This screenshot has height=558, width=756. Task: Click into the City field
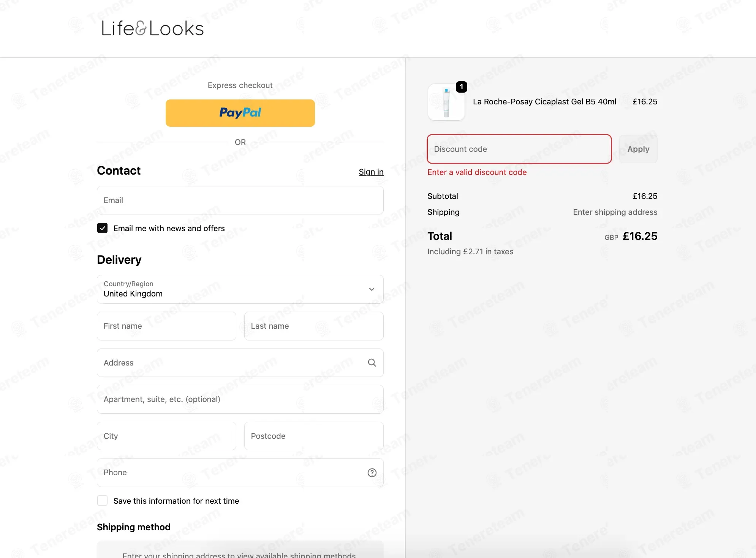[166, 436]
